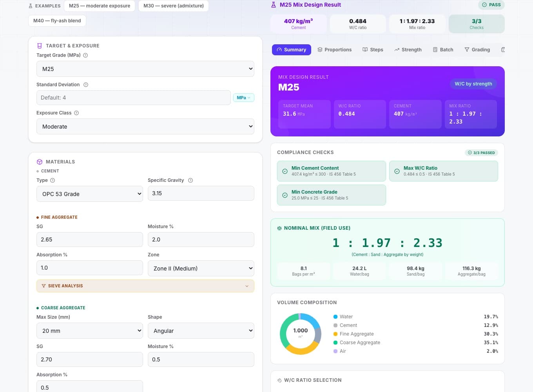Image resolution: width=533 pixels, height=392 pixels.
Task: Click the check icon on Max W/C Ratio
Action: pos(397,171)
